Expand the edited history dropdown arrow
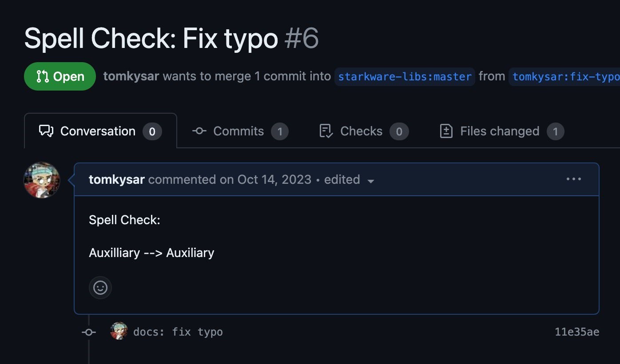The height and width of the screenshot is (364, 620). pos(371,181)
